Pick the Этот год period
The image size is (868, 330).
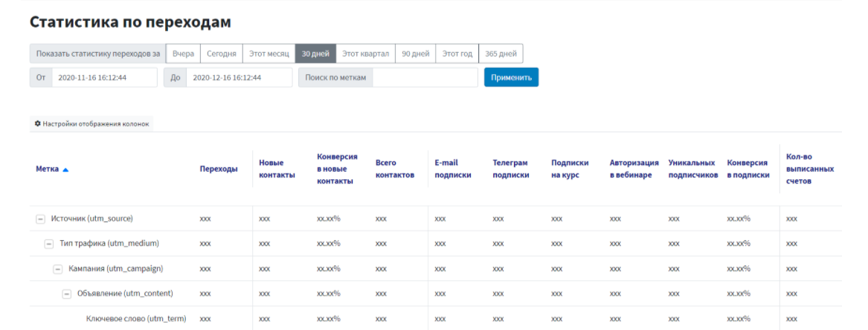457,54
